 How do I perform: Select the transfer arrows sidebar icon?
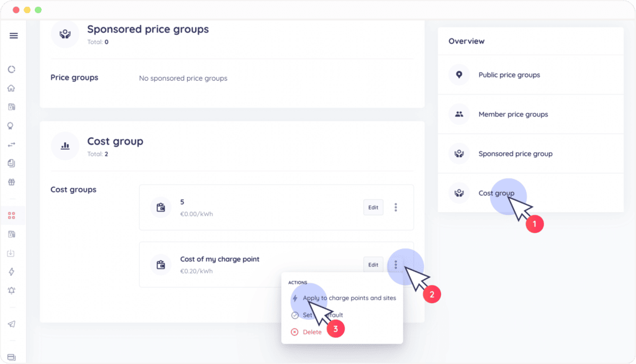pyautogui.click(x=11, y=145)
